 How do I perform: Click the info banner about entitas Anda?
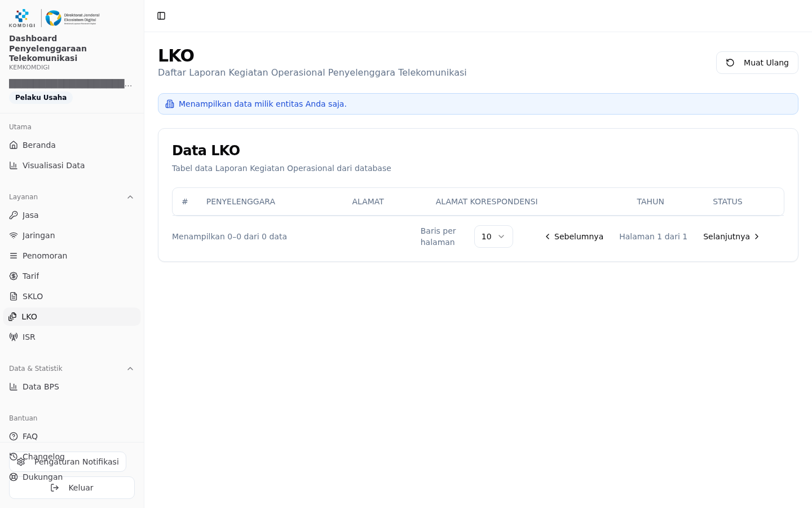[x=478, y=104]
